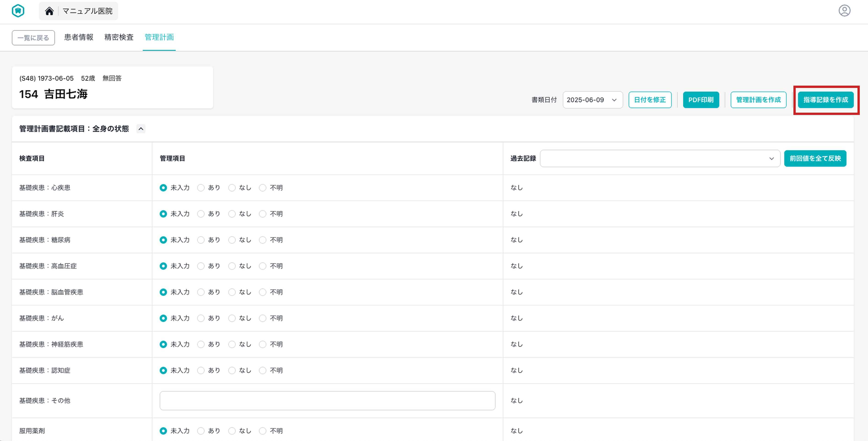Screen dimensions: 868x441
Task: Click 一覧に戻る button
Action: click(33, 38)
